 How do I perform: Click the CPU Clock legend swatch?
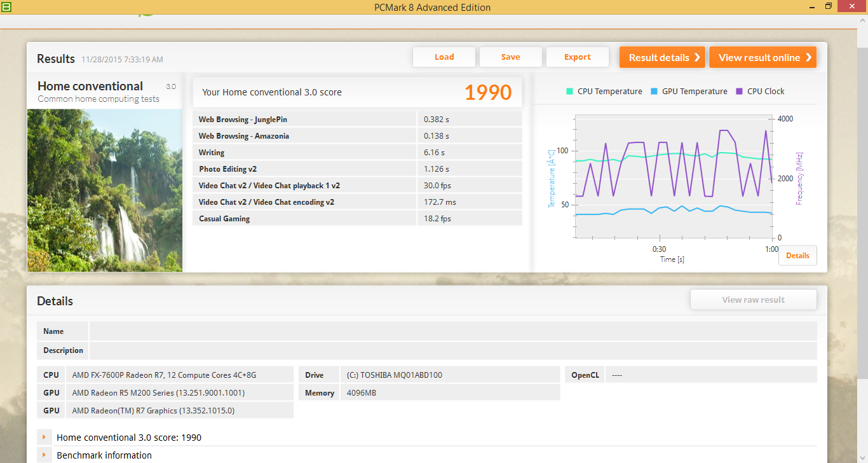click(x=739, y=92)
